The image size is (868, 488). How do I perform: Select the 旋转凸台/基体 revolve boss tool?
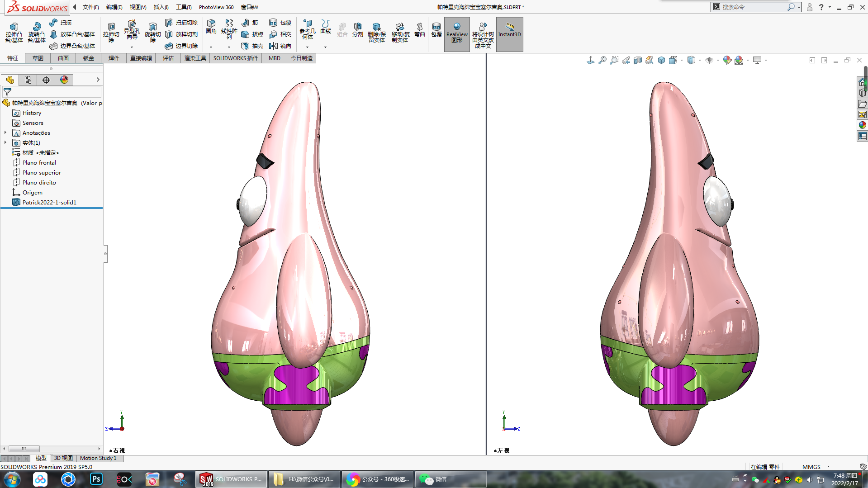pyautogui.click(x=37, y=33)
